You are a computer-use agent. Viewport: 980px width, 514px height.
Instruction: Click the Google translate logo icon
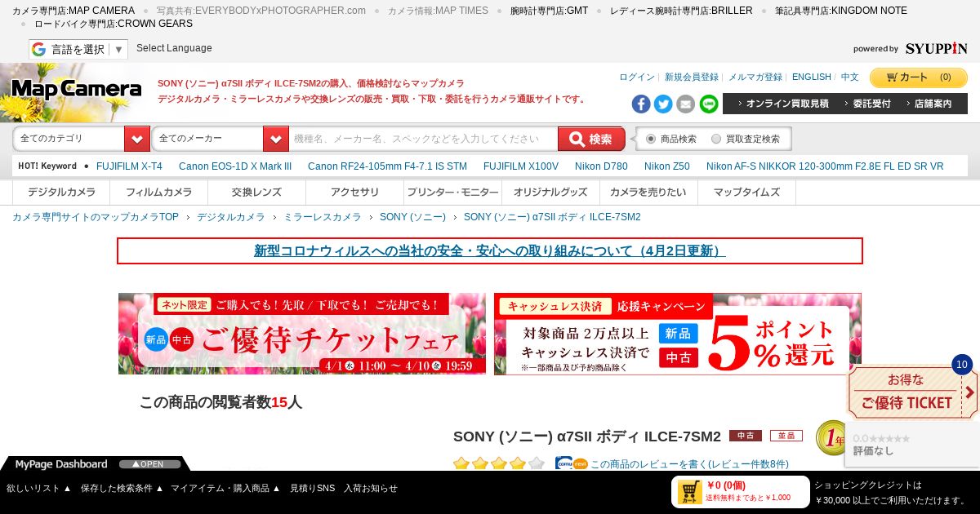coord(38,49)
